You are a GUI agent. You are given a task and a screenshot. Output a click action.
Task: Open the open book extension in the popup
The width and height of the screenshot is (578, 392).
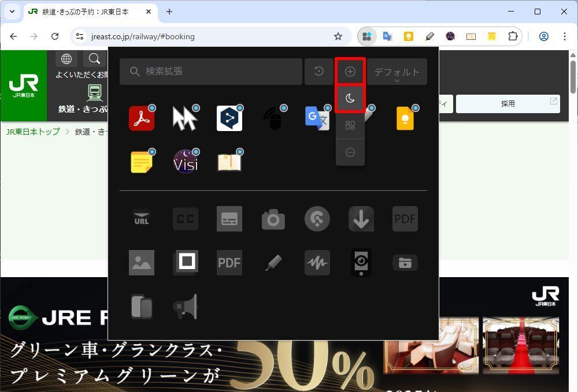[229, 162]
